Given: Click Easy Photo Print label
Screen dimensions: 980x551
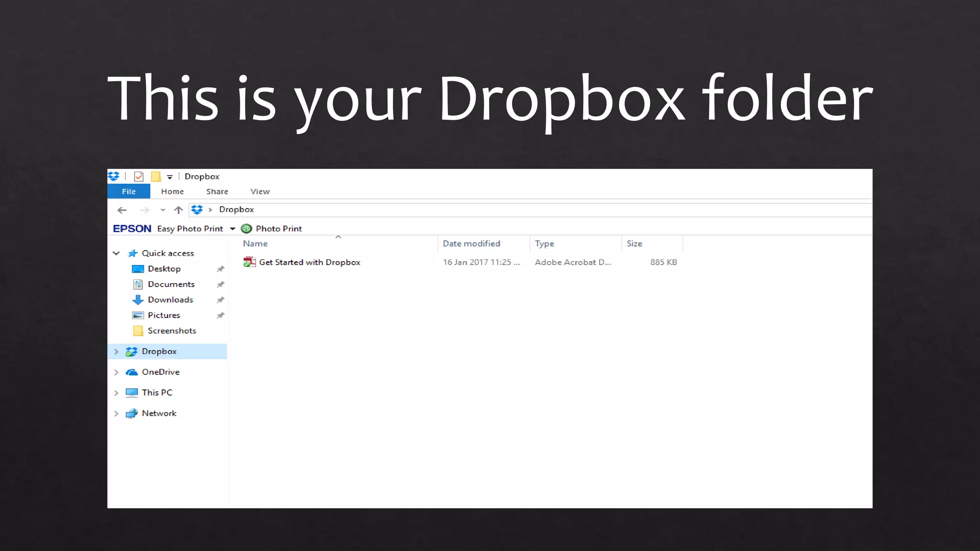Looking at the screenshot, I should tap(190, 229).
